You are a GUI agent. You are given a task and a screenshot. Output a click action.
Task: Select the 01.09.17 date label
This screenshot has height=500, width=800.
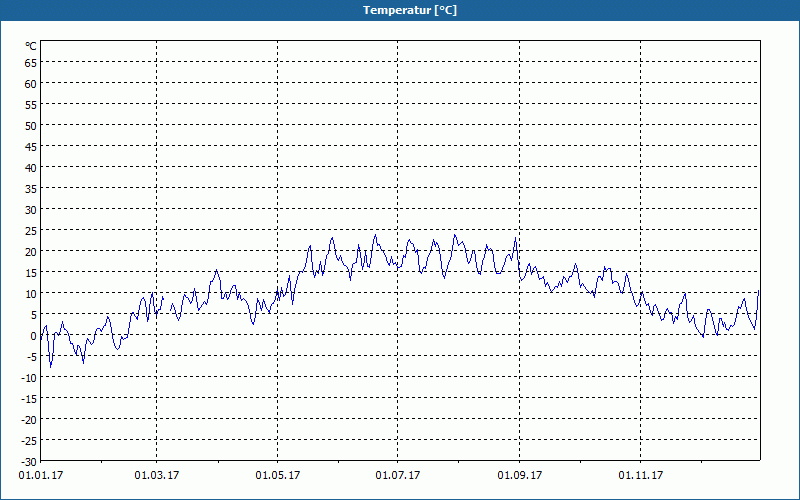520,476
